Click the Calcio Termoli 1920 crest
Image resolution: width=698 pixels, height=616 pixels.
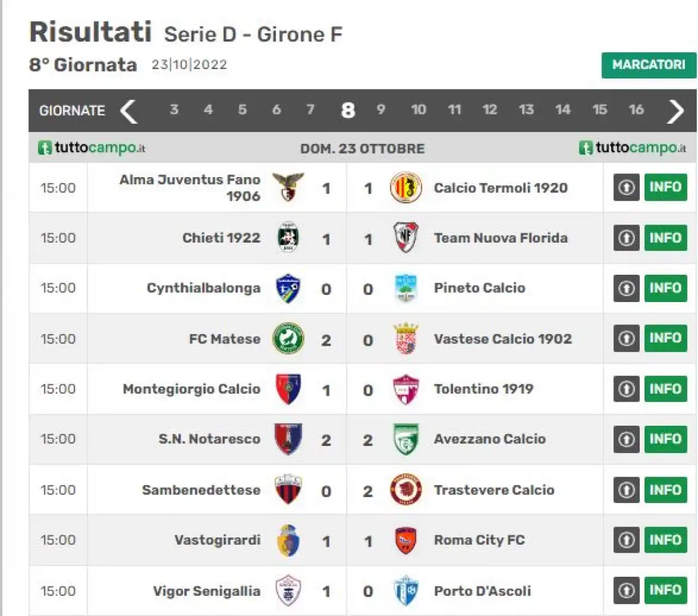(x=406, y=188)
